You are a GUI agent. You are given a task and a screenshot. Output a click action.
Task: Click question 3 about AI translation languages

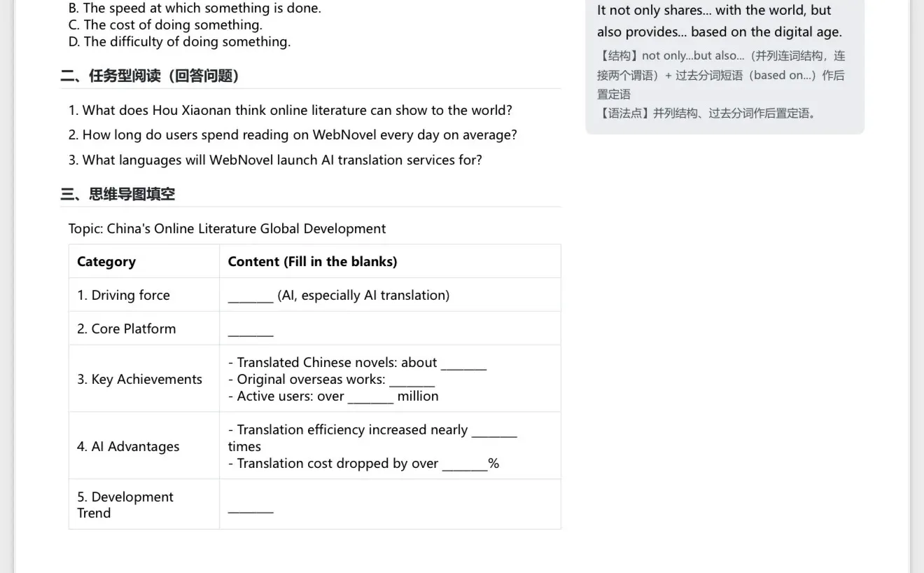click(x=275, y=160)
